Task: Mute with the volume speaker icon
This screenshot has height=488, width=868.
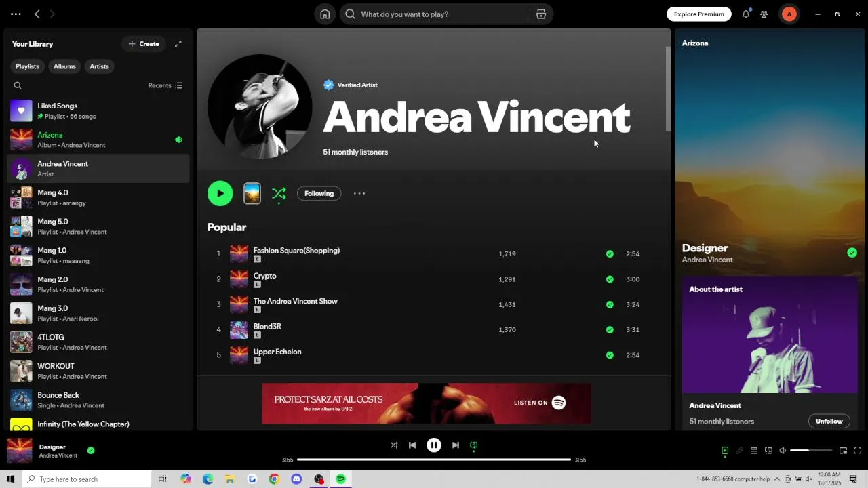Action: point(783,451)
